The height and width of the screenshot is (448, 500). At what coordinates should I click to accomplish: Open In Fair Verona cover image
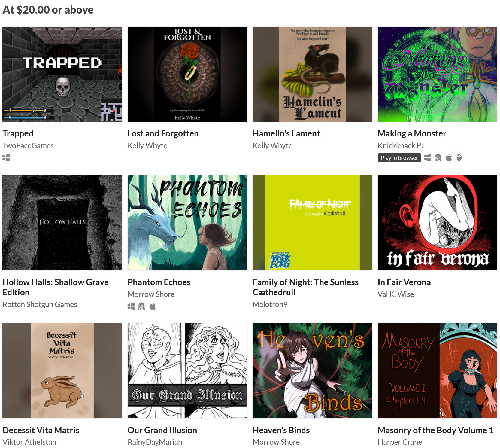coord(438,223)
